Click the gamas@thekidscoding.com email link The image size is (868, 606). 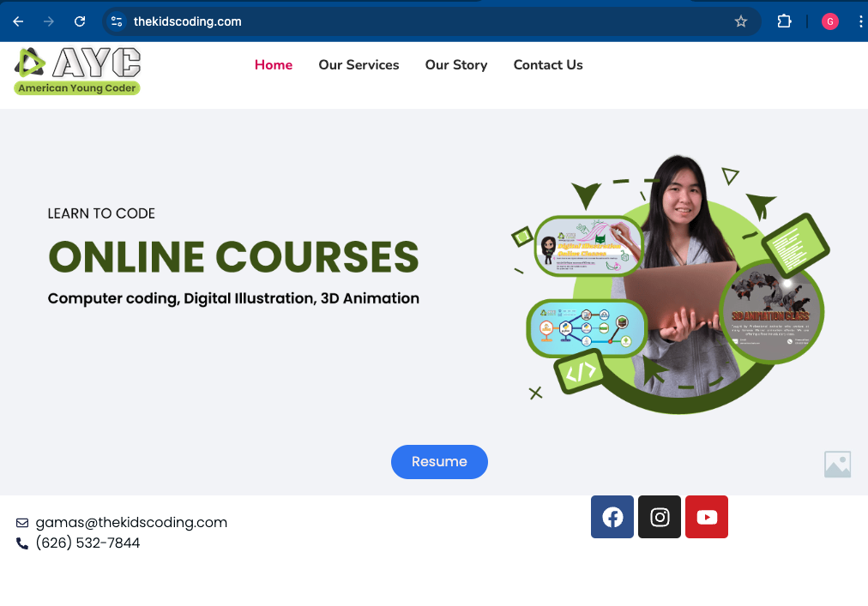click(130, 522)
